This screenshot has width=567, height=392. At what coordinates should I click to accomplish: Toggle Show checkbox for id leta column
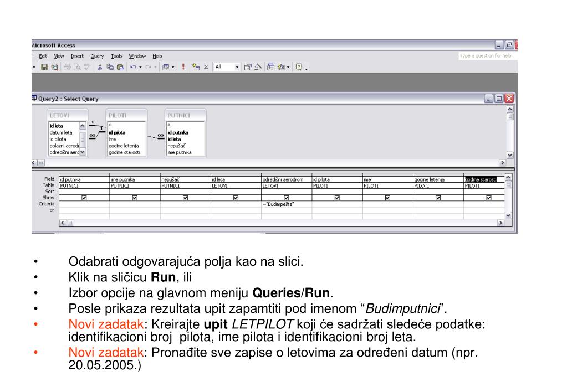[236, 198]
